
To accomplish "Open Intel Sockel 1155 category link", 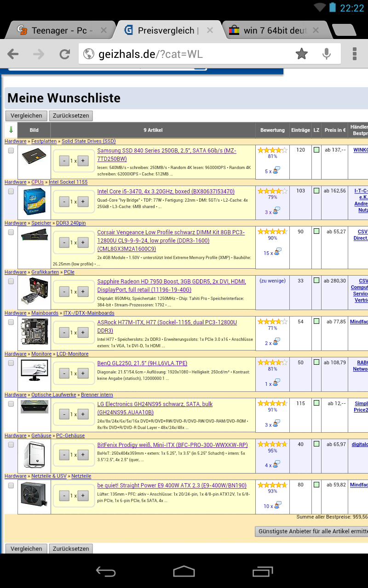I will pyautogui.click(x=68, y=182).
